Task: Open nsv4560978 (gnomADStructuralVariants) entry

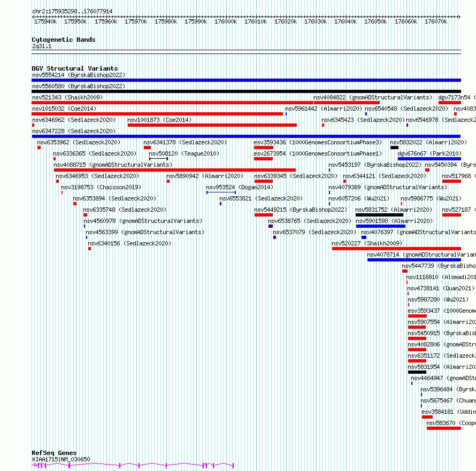Action: (x=143, y=221)
